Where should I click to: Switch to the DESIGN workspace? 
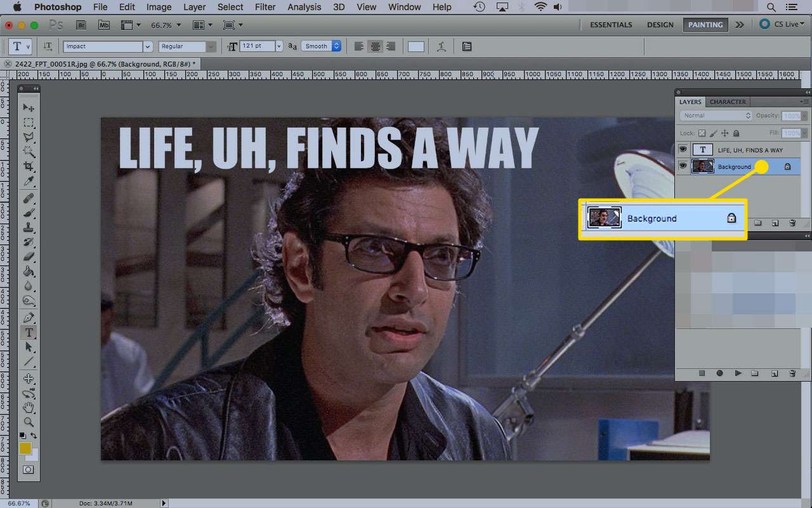[x=660, y=25]
